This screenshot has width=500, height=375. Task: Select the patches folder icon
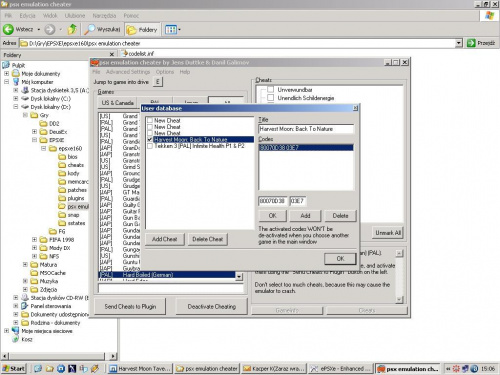click(62, 190)
